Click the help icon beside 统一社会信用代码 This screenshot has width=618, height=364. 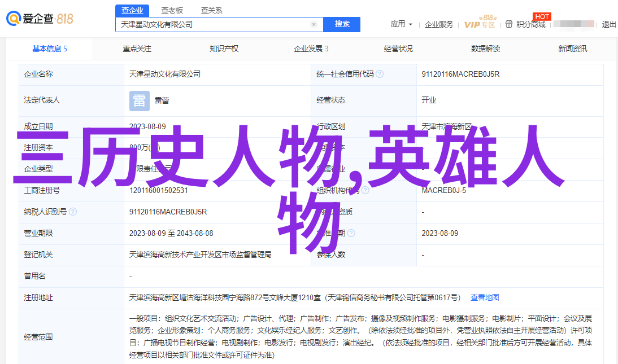click(380, 74)
